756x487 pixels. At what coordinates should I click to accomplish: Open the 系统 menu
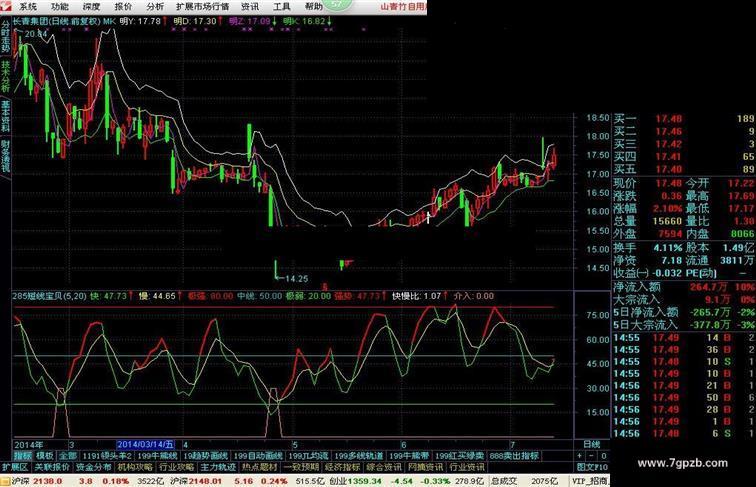click(27, 7)
